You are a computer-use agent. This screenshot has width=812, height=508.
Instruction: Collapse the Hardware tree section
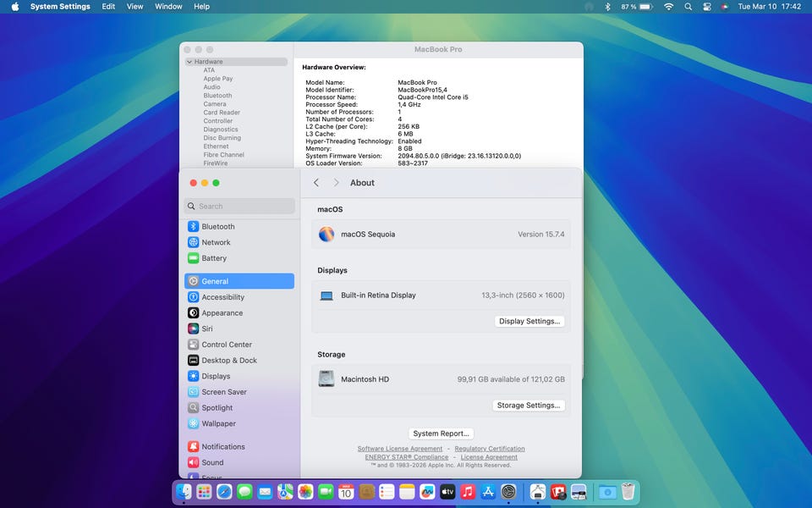[189, 62]
